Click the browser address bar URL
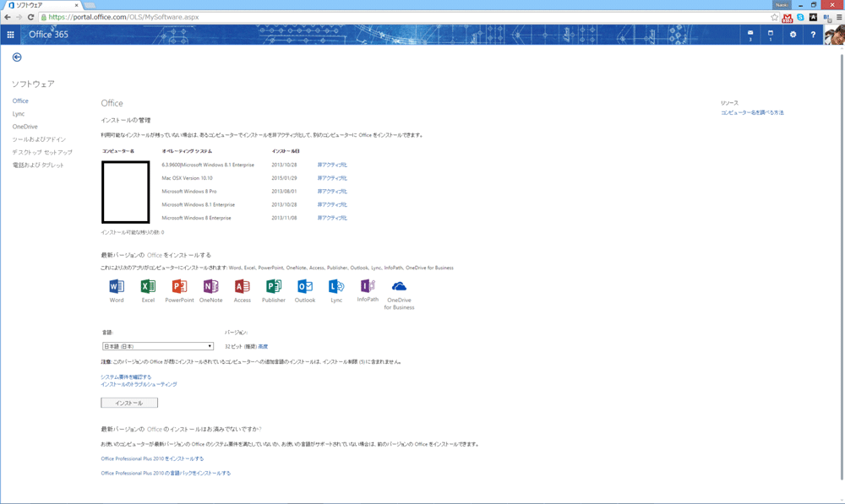This screenshot has height=504, width=845. 123,17
